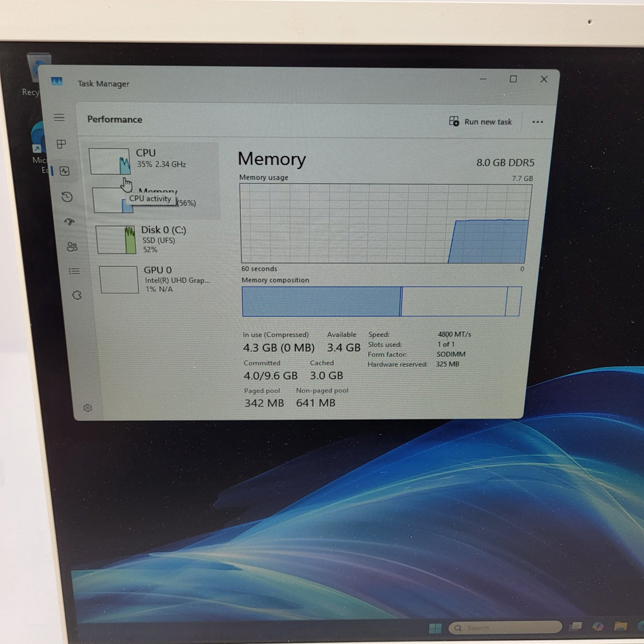Open the three-dot more options menu
The image size is (644, 644).
point(537,122)
